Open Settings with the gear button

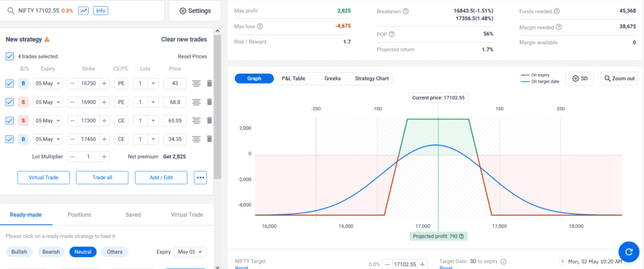coord(195,11)
